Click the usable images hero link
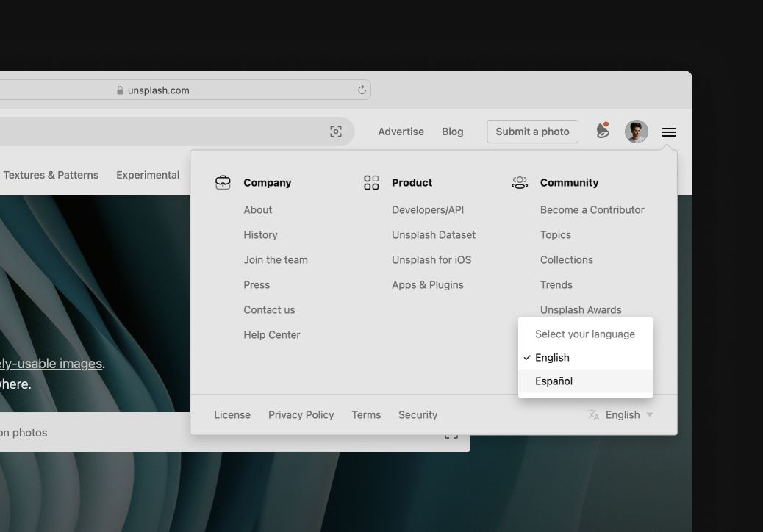Screen dimensions: 763x532 point(51,364)
